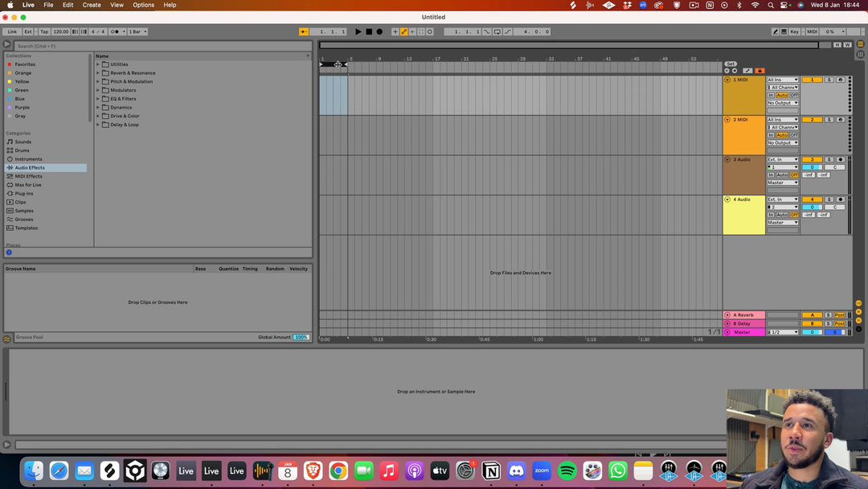The width and height of the screenshot is (868, 489).
Task: Toggle Draw Mode pencil icon
Action: pos(776,32)
